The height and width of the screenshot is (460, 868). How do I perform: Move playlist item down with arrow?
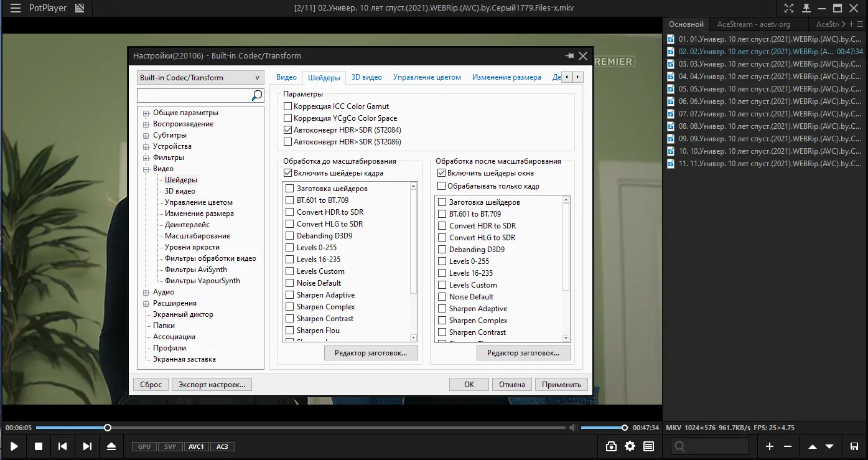[829, 446]
